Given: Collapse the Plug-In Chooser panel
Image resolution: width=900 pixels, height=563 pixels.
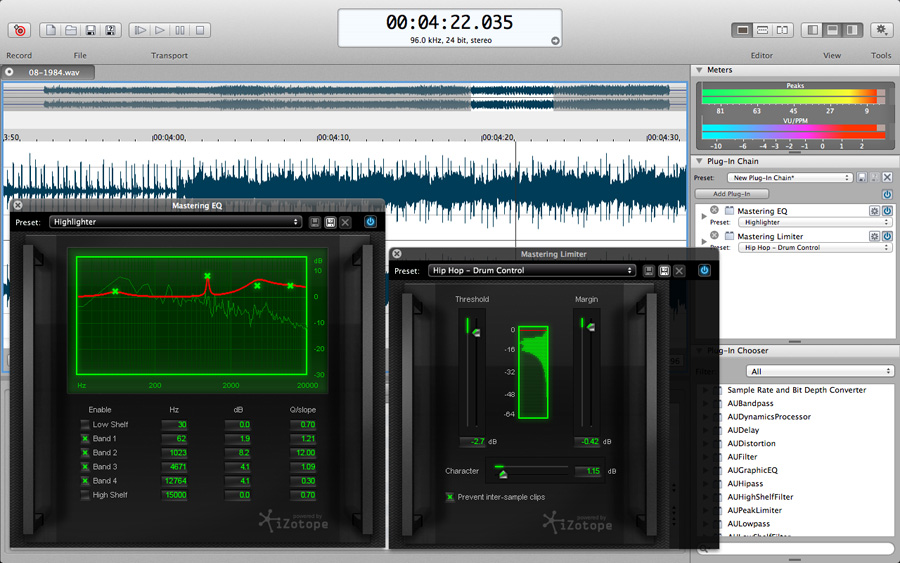Looking at the screenshot, I should 699,351.
